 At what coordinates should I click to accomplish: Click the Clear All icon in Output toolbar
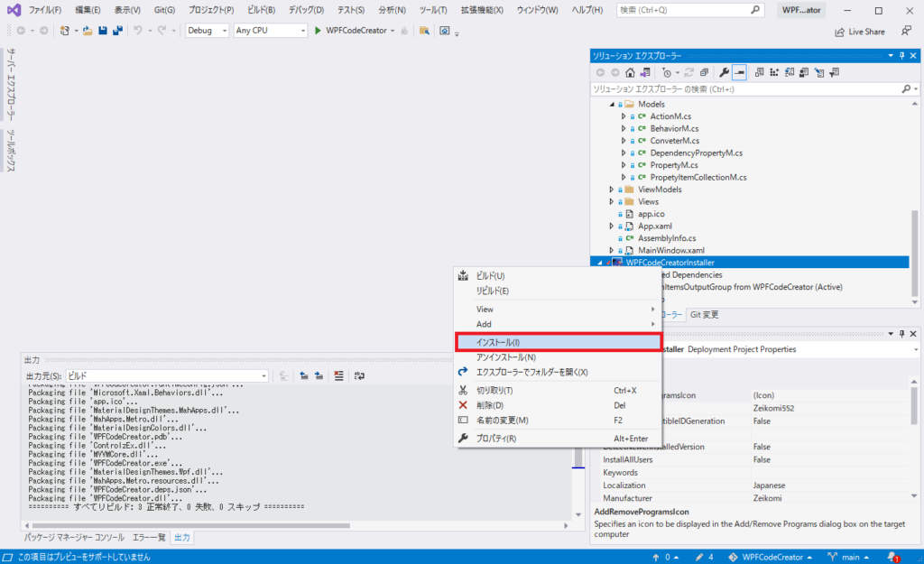click(339, 376)
